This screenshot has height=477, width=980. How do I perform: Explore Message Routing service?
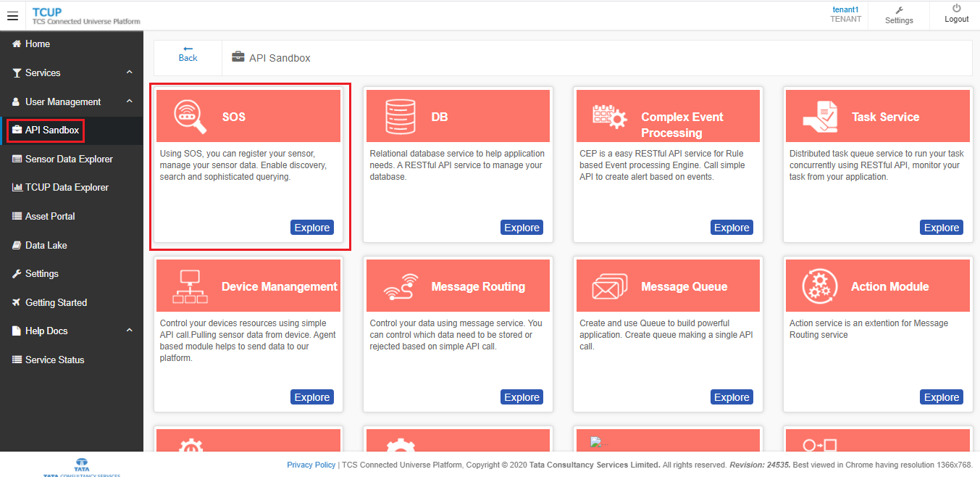tap(522, 397)
